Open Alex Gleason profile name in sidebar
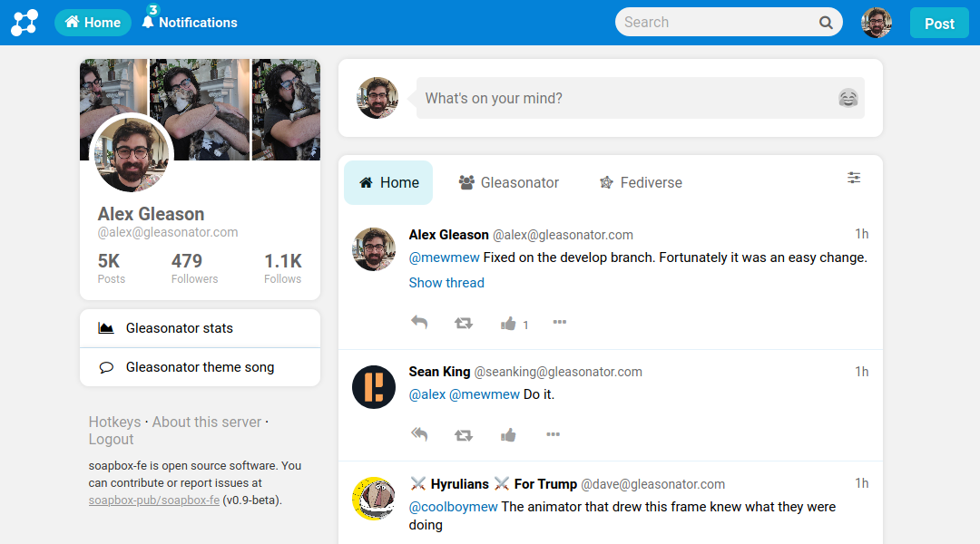Image resolution: width=980 pixels, height=544 pixels. [x=151, y=214]
